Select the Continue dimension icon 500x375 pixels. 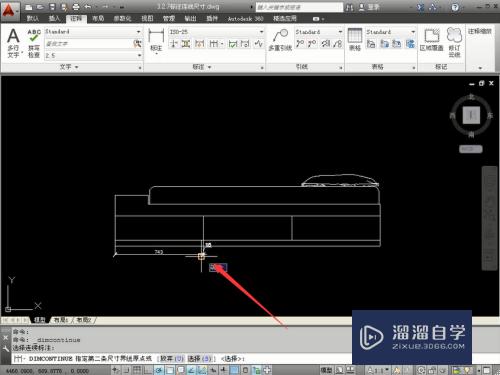point(215,44)
